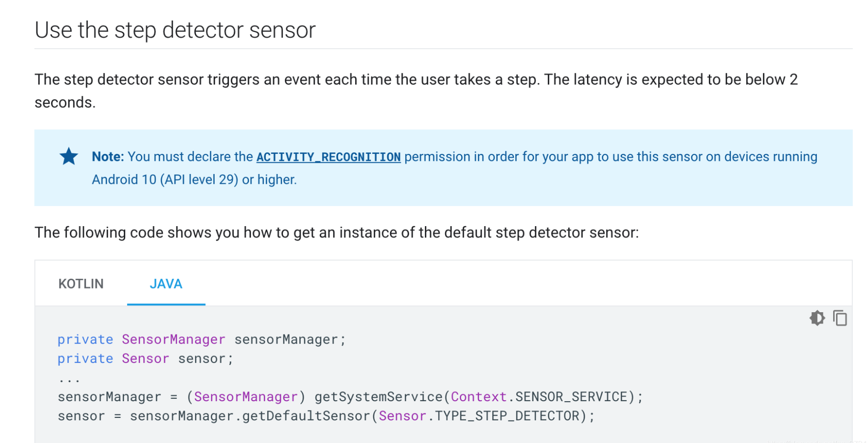Click the ellipsis line in the code block
This screenshot has width=868, height=443.
[x=69, y=379]
